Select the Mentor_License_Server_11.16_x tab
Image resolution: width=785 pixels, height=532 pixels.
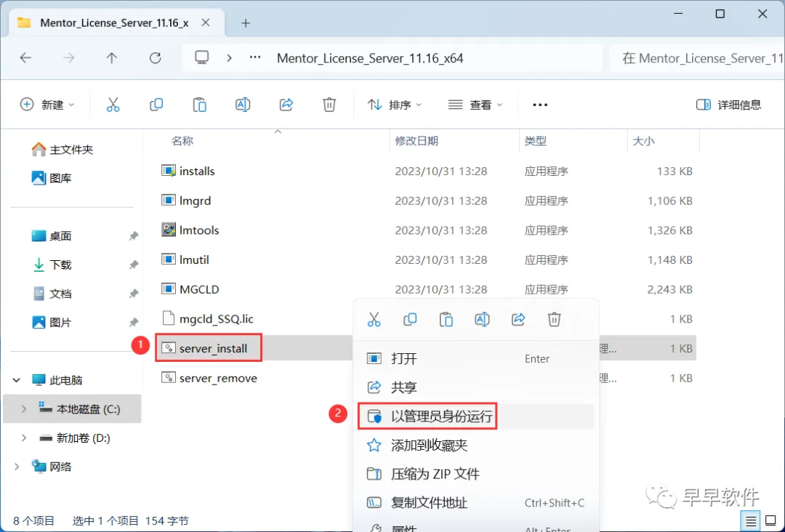coord(115,23)
